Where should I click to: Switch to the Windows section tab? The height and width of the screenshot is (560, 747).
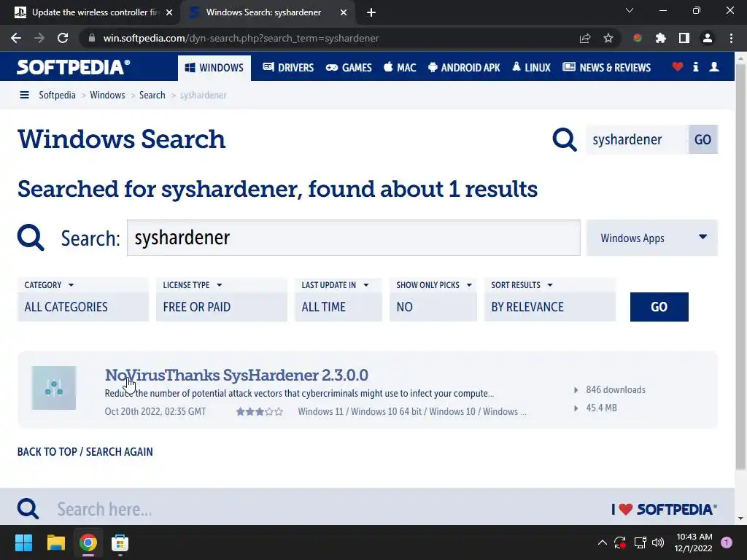click(x=214, y=68)
